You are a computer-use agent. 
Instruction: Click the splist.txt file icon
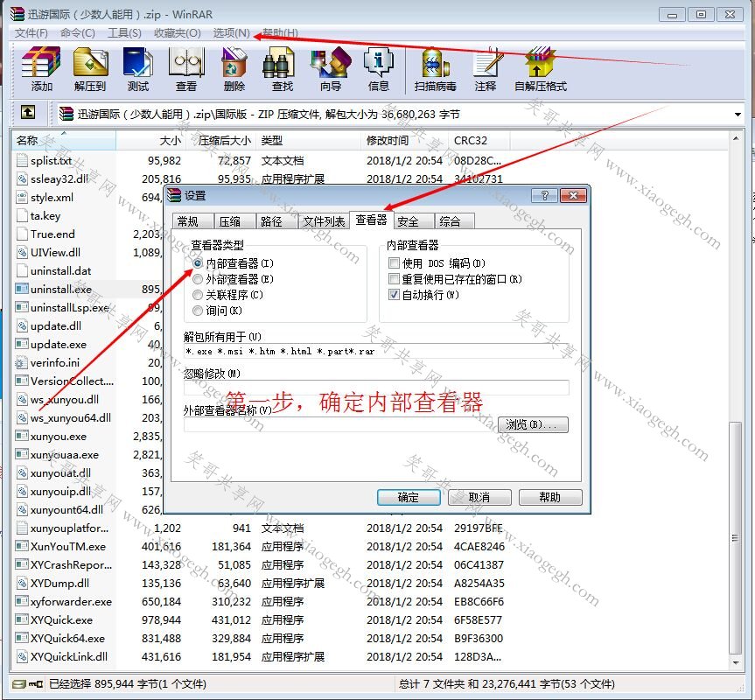(22, 160)
